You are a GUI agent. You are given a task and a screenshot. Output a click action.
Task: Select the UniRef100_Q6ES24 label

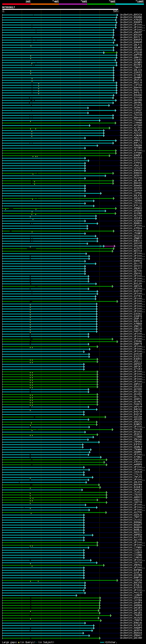tap(131, 286)
